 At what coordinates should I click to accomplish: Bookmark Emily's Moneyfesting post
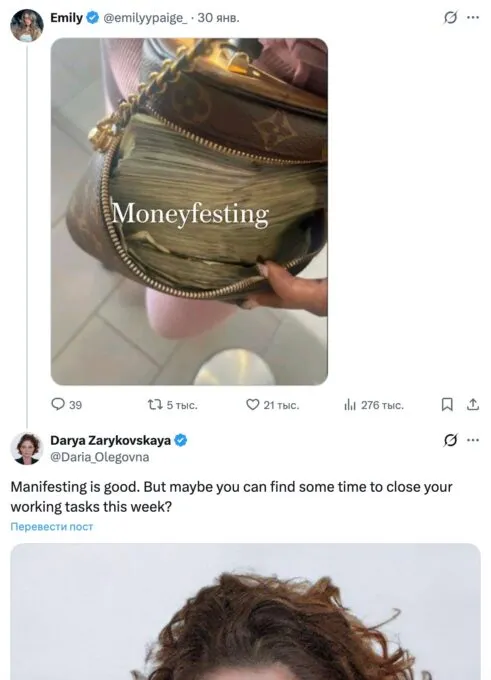coord(447,405)
